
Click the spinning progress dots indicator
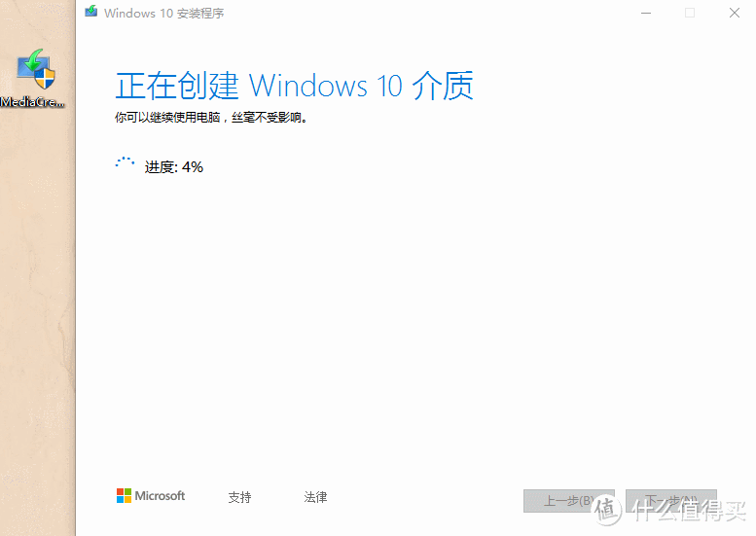point(125,162)
